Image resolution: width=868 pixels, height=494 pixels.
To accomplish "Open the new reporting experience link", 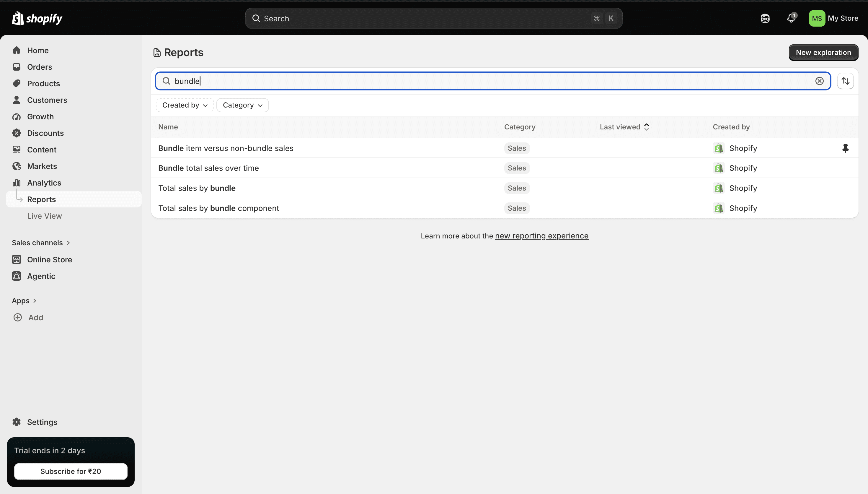I will [x=541, y=236].
